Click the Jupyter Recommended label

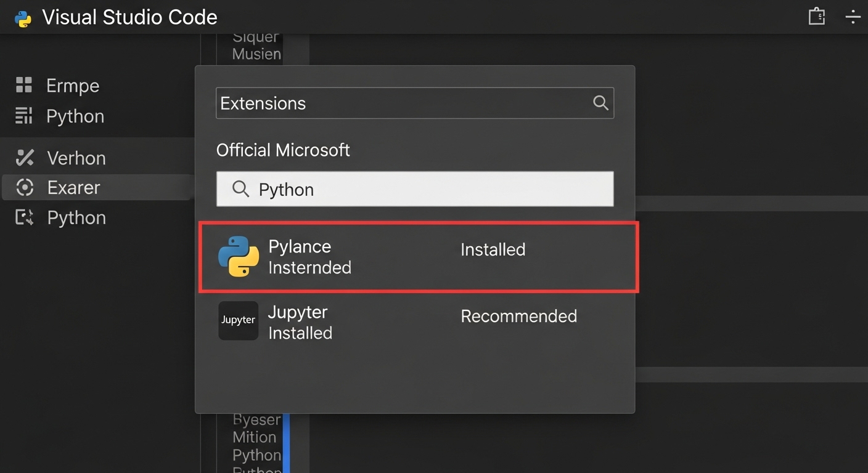[x=518, y=316]
